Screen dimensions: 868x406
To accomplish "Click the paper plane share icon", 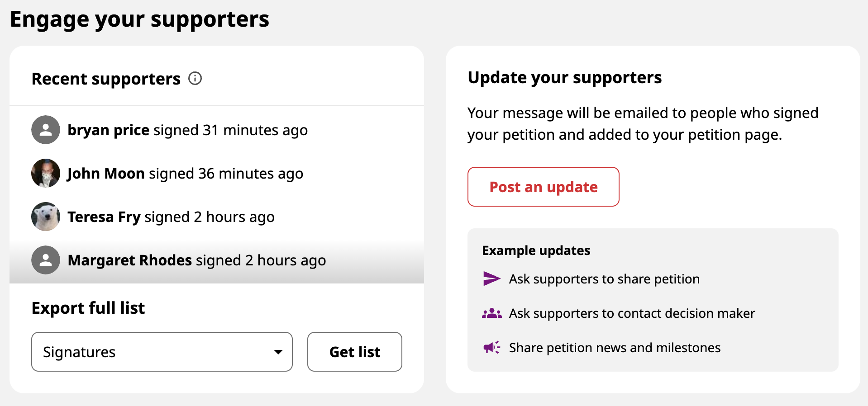I will pos(491,279).
